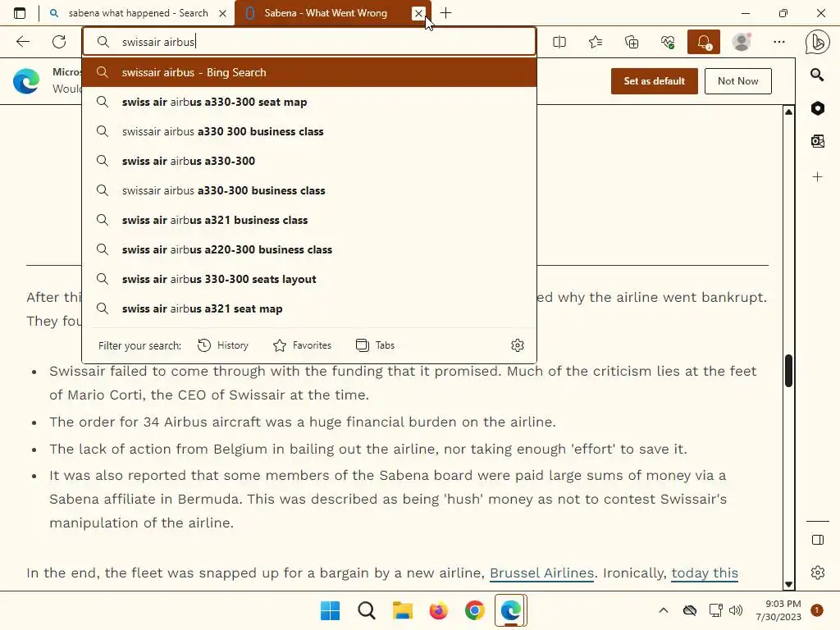840x630 pixels.
Task: Open the 'Brussel Airlines' link
Action: (541, 573)
